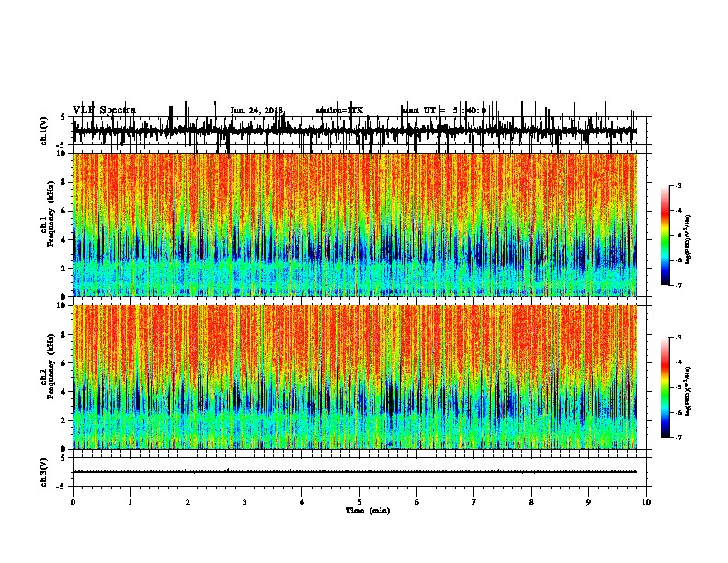Click time axis tick label "0"
The width and height of the screenshot is (728, 563).
[x=73, y=502]
